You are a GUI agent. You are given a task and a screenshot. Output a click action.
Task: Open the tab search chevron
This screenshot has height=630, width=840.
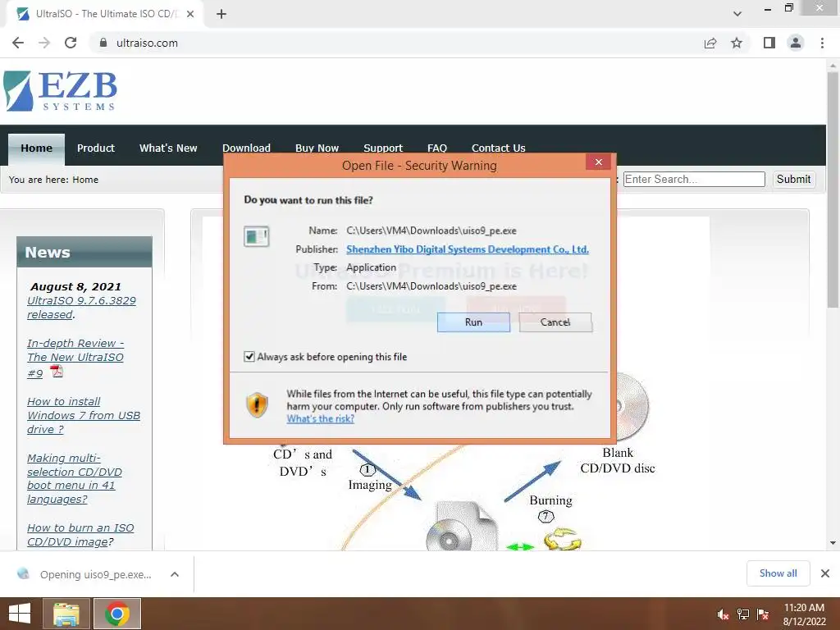point(737,14)
